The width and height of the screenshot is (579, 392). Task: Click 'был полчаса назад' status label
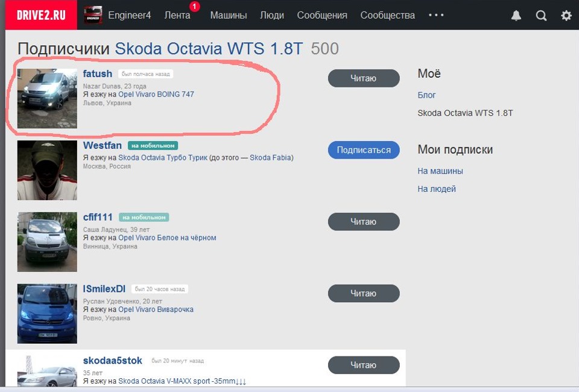point(145,74)
